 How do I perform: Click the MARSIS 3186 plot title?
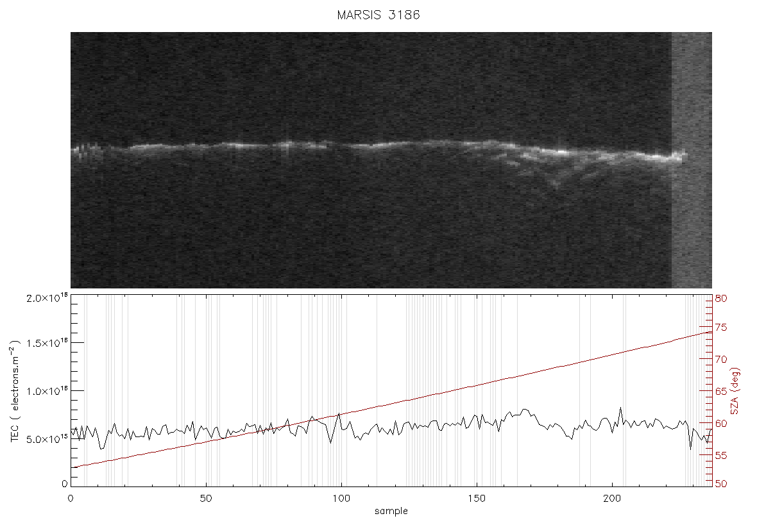coord(378,15)
